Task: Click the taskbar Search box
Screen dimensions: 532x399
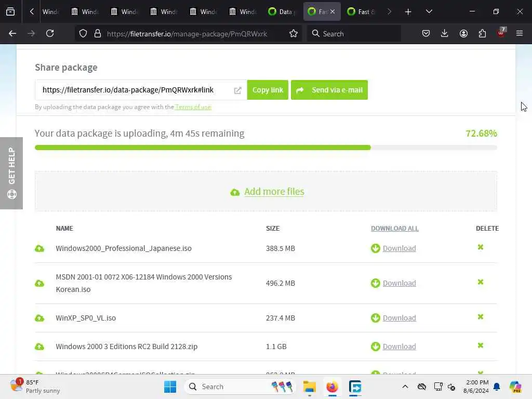Action: click(x=240, y=387)
